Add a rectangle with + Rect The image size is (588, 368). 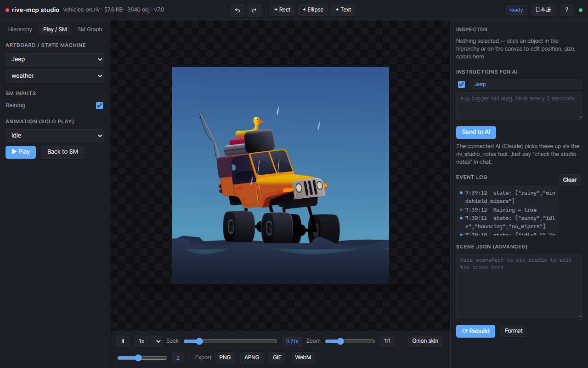click(x=283, y=10)
